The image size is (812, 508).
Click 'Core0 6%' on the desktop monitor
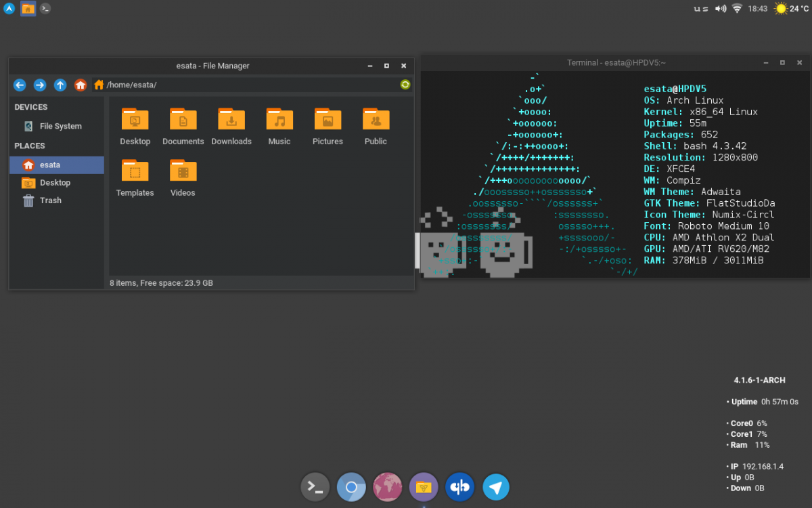(x=746, y=423)
